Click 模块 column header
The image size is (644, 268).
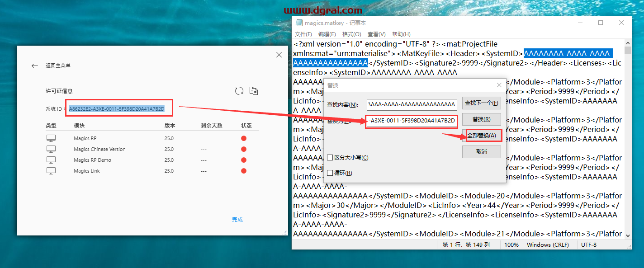(79, 126)
